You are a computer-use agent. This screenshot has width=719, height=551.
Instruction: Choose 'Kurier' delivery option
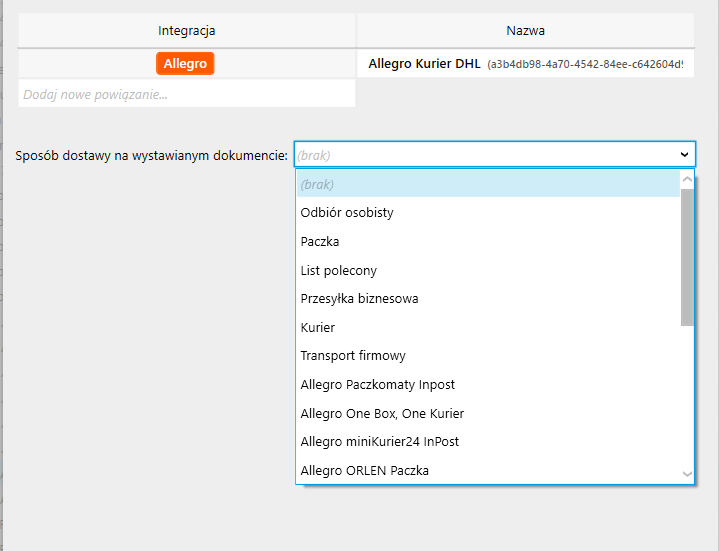[x=488, y=327]
